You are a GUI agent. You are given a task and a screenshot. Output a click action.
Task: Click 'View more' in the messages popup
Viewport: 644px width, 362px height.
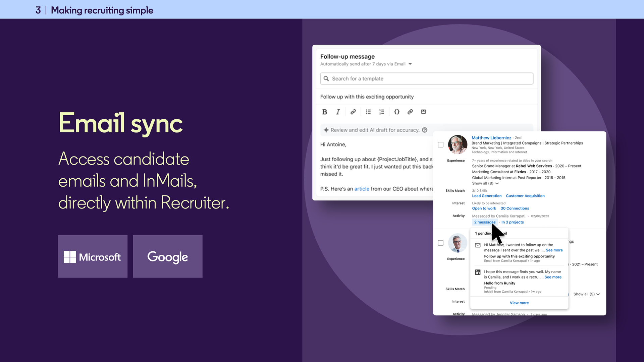point(519,303)
